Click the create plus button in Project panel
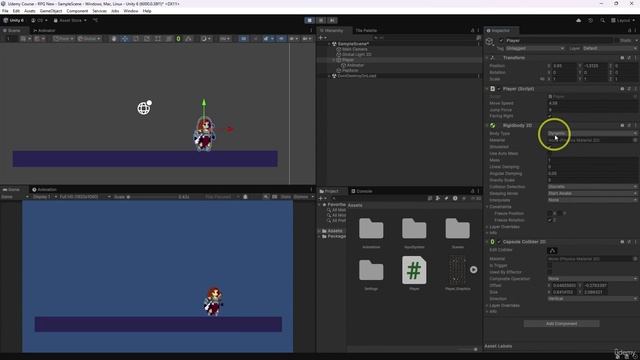 322,198
